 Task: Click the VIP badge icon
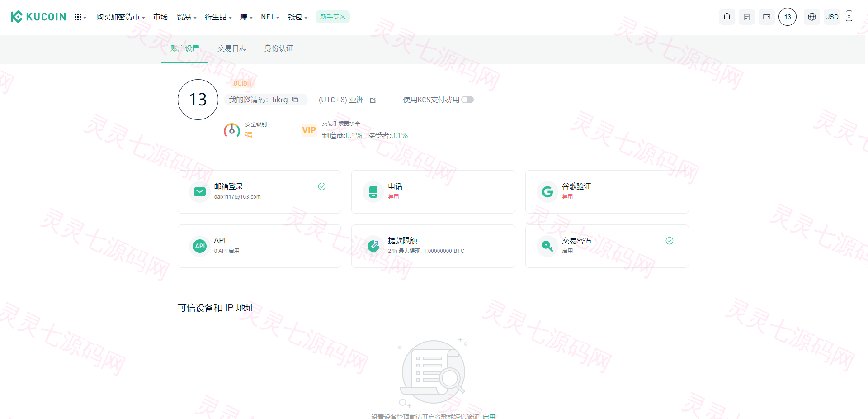pyautogui.click(x=309, y=130)
